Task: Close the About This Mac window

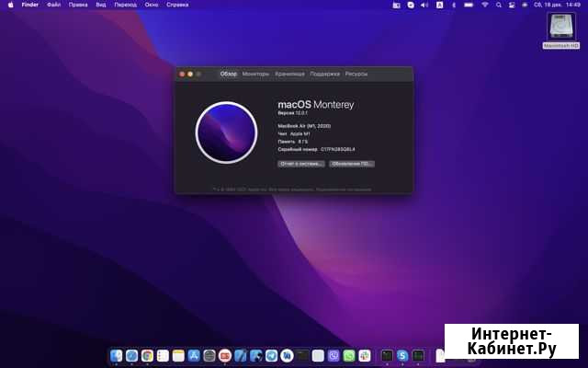Action: point(182,74)
